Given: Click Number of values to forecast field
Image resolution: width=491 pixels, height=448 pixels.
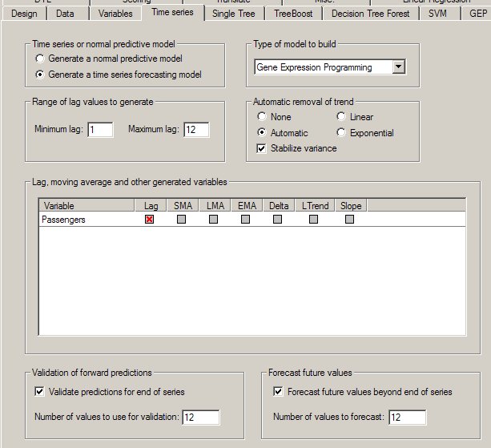Looking at the screenshot, I should coord(408,418).
